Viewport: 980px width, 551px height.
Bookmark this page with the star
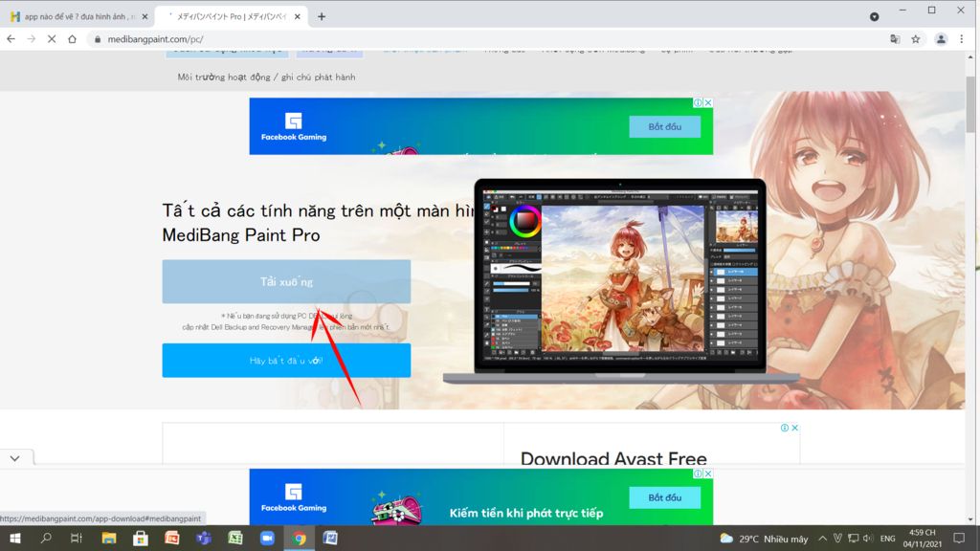click(916, 38)
